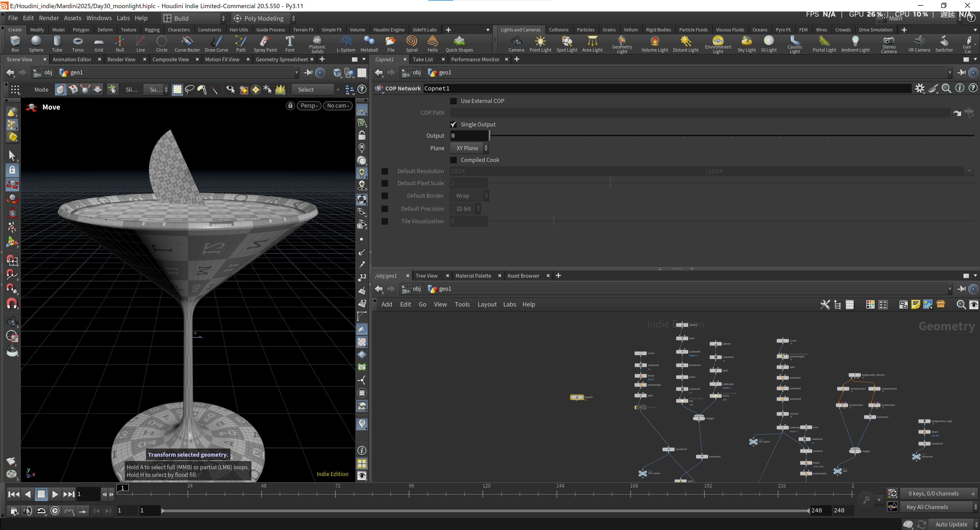Open the viewport help icon
This screenshot has height=530, width=980.
[362, 89]
